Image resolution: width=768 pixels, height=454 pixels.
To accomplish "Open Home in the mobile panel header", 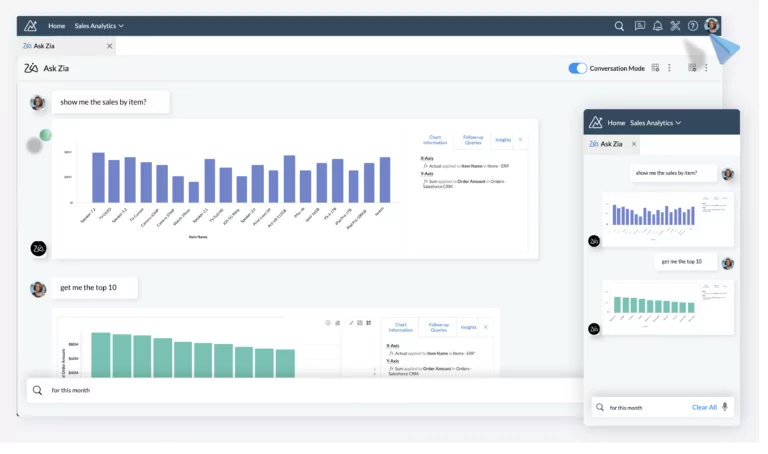I will coord(616,123).
